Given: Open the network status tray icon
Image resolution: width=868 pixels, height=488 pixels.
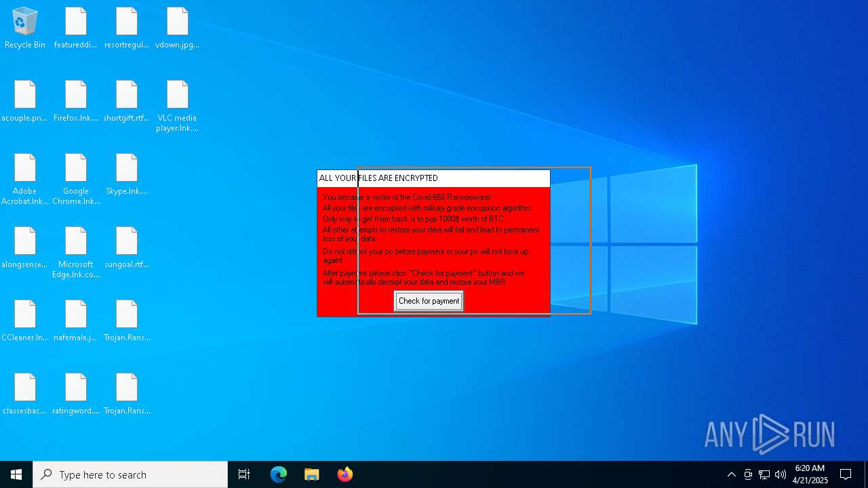Looking at the screenshot, I should [764, 474].
